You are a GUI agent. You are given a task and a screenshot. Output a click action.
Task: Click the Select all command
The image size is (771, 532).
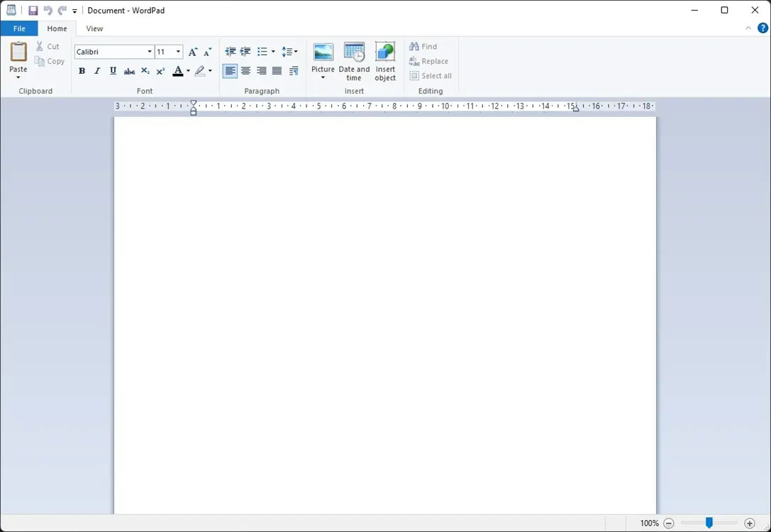pos(431,76)
